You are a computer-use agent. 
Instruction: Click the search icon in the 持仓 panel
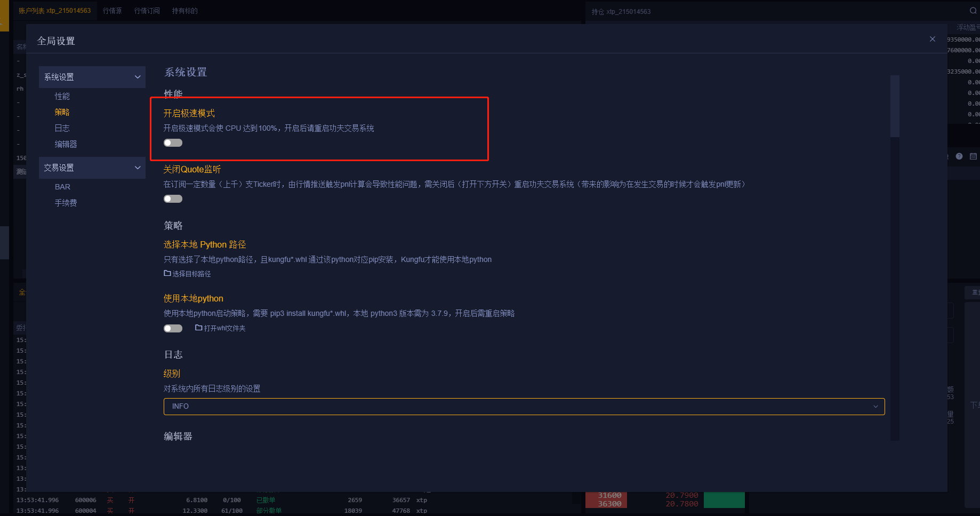point(973,11)
